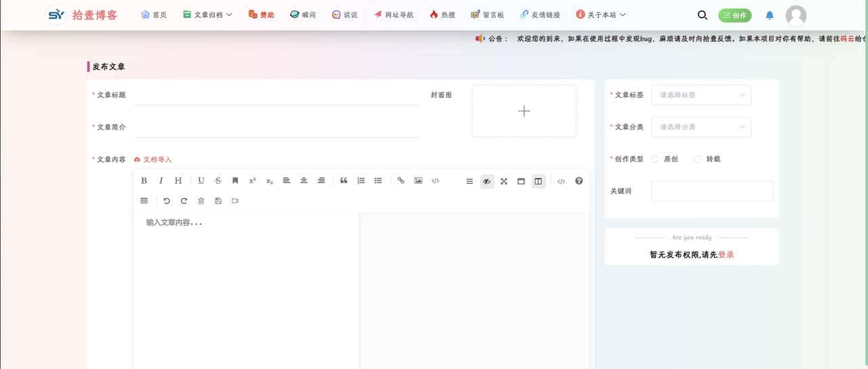Insert an image via the picture icon
This screenshot has width=868, height=369.
418,181
